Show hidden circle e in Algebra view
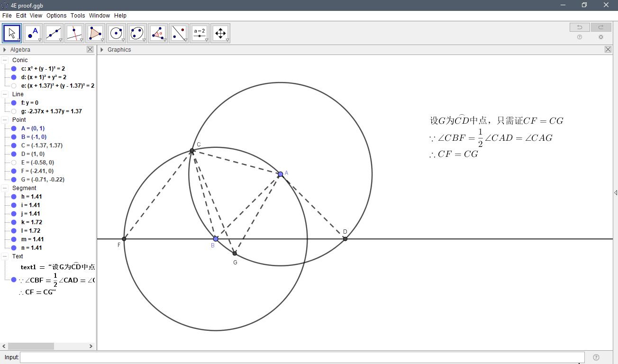 [x=13, y=85]
